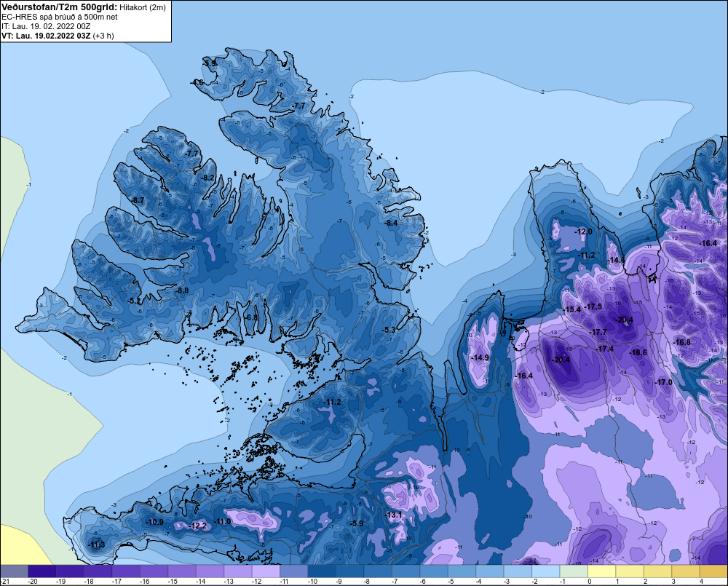Click the '(+3 h)' forecast offset text
The width and height of the screenshot is (728, 586).
(x=103, y=36)
